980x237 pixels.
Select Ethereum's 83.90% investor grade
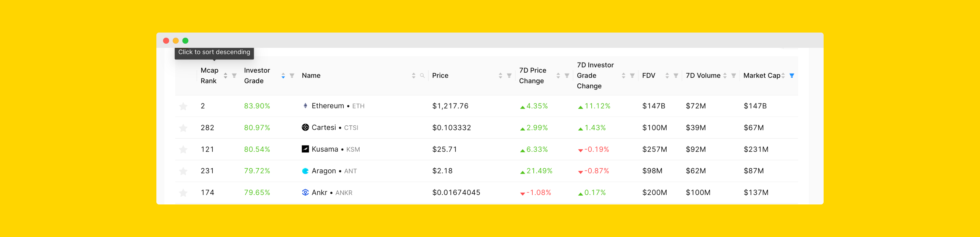[x=257, y=106]
